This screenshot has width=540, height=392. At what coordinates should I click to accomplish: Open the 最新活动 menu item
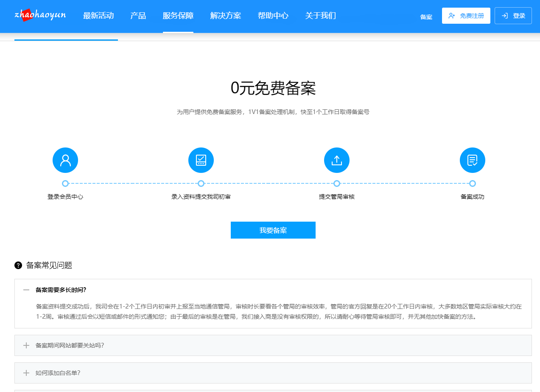pyautogui.click(x=98, y=15)
